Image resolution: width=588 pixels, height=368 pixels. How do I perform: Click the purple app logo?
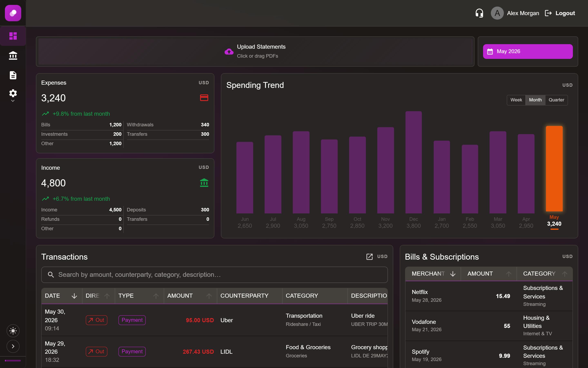point(13,13)
